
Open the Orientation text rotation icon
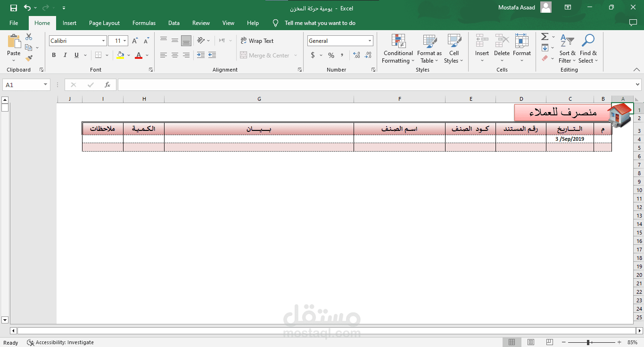pos(201,40)
